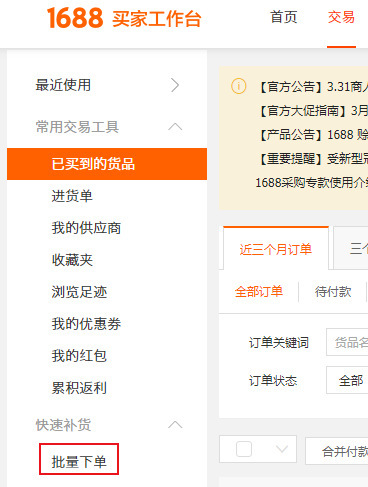Open the 1688采购专款使用介绍 link
This screenshot has width=368, height=487.
[x=312, y=183]
